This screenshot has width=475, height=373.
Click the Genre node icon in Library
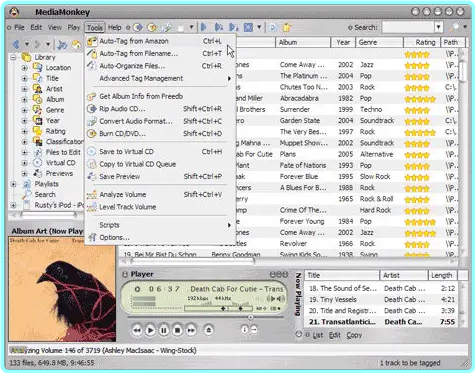pyautogui.click(x=37, y=110)
